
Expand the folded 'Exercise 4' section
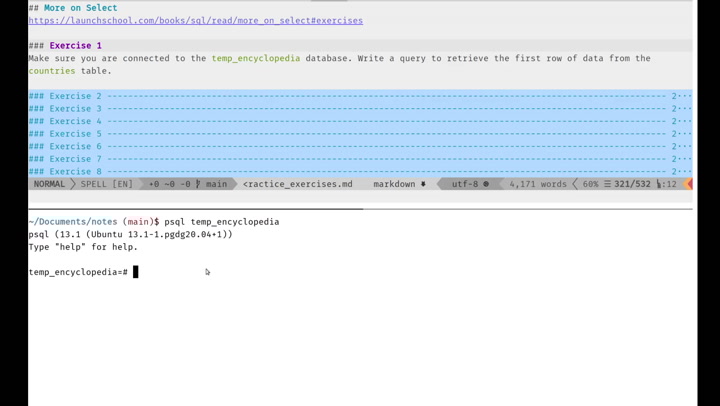coord(360,121)
